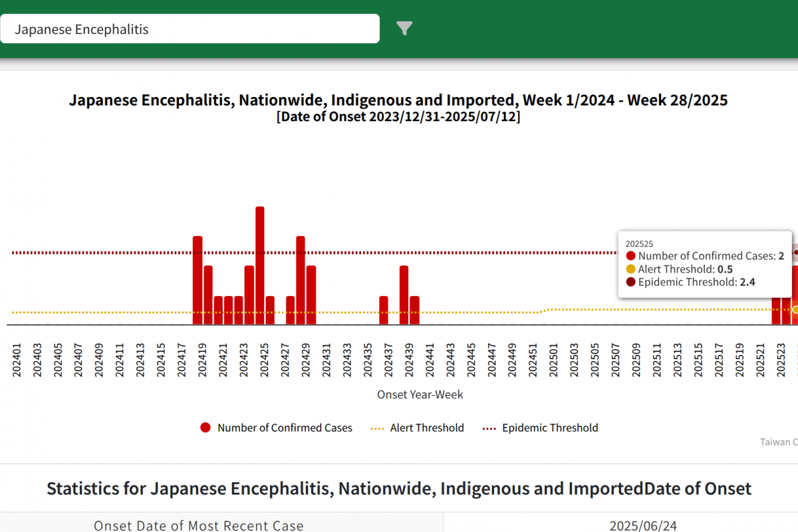Click the filter funnel icon

(x=404, y=28)
